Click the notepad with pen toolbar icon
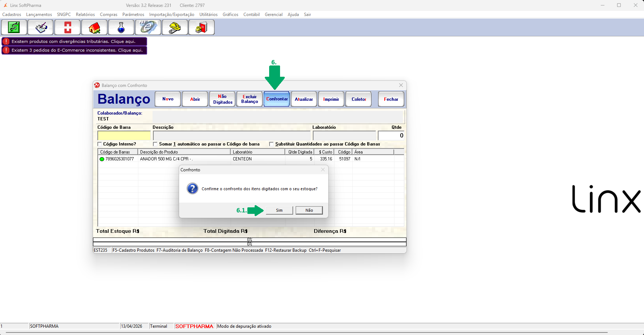 coord(41,27)
